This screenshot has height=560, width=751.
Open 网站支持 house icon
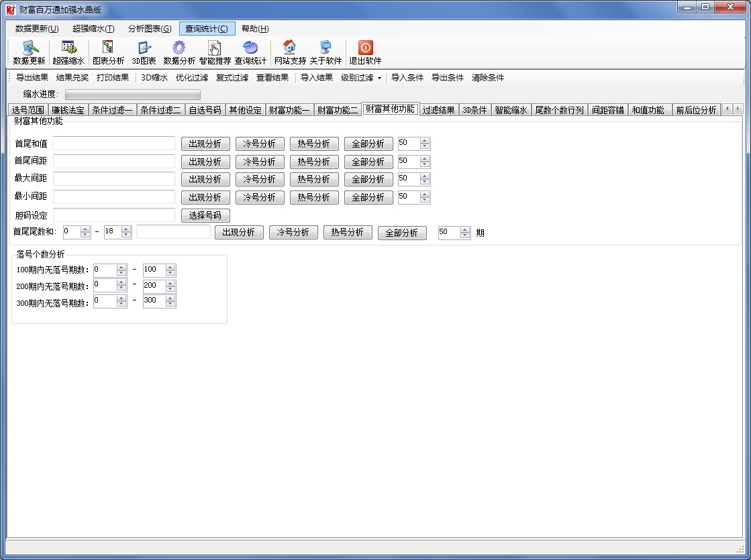[x=290, y=48]
